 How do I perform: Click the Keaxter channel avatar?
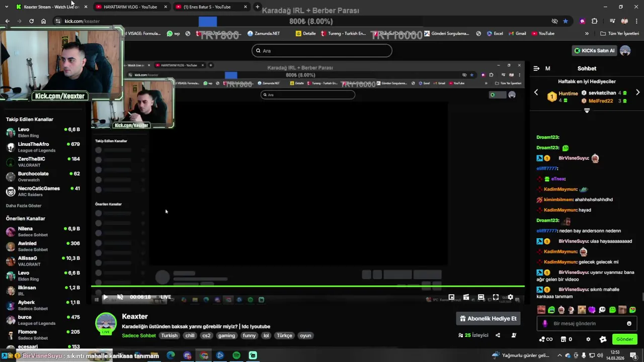click(106, 323)
